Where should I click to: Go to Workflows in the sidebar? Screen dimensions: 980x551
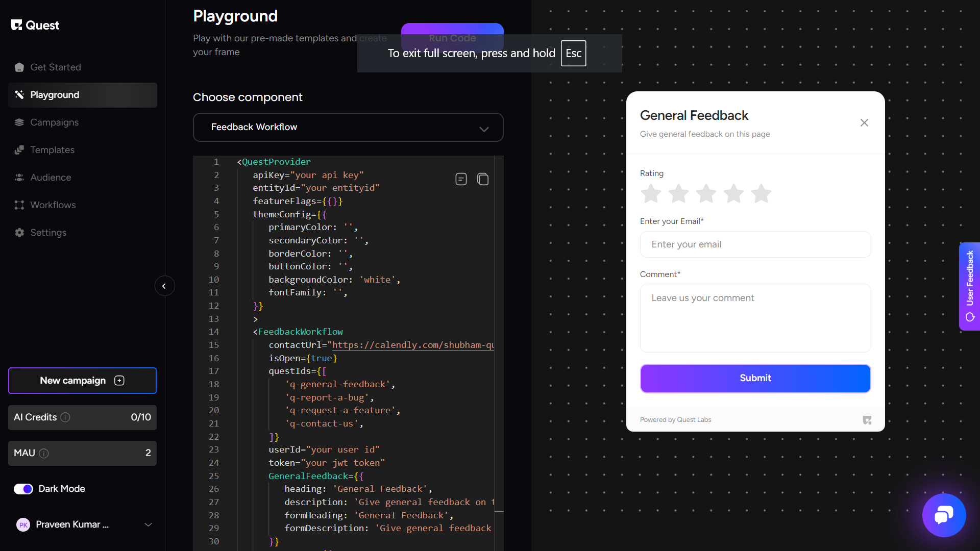[x=53, y=205]
